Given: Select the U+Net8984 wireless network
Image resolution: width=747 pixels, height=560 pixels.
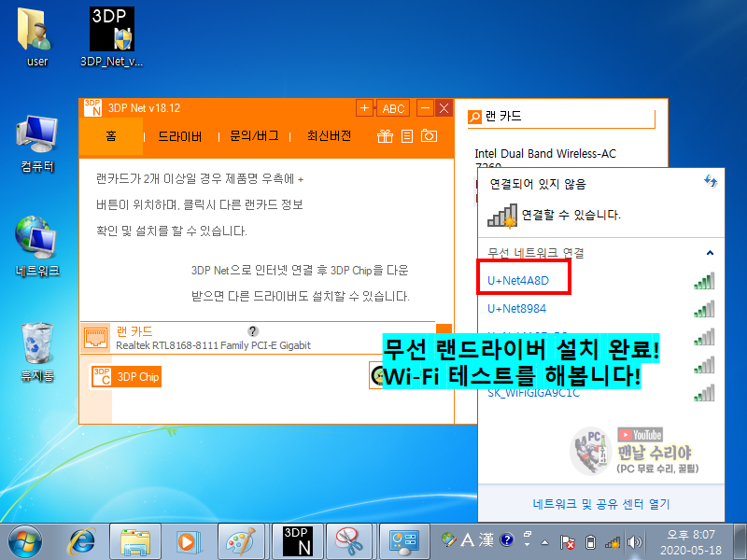Looking at the screenshot, I should (516, 309).
